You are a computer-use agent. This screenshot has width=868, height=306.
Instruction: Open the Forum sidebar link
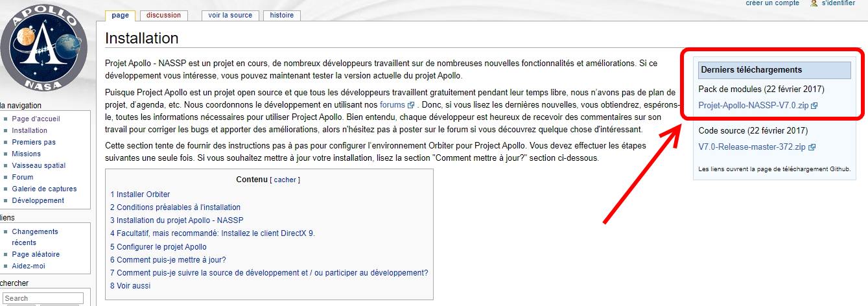[22, 177]
